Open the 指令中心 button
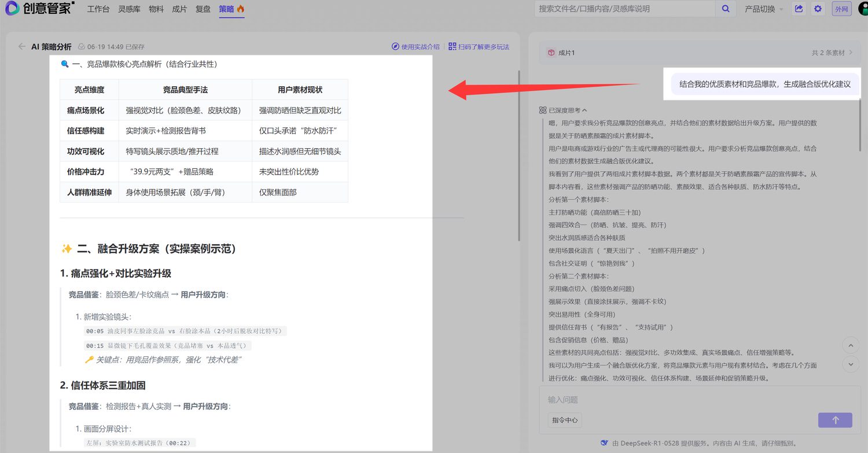 pyautogui.click(x=565, y=420)
